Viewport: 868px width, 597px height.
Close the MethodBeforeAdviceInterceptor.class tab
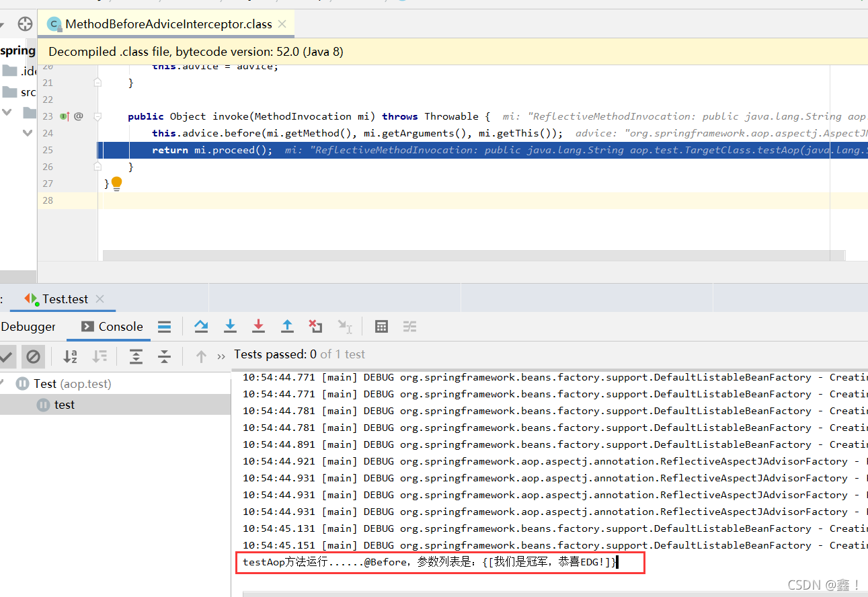[x=282, y=24]
